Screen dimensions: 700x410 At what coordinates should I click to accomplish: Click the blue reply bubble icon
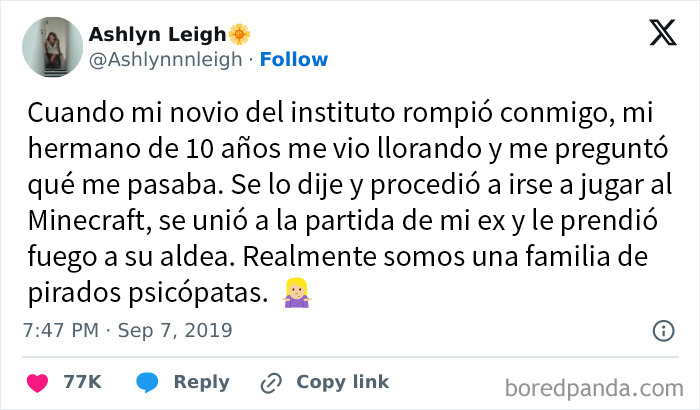pos(148,382)
